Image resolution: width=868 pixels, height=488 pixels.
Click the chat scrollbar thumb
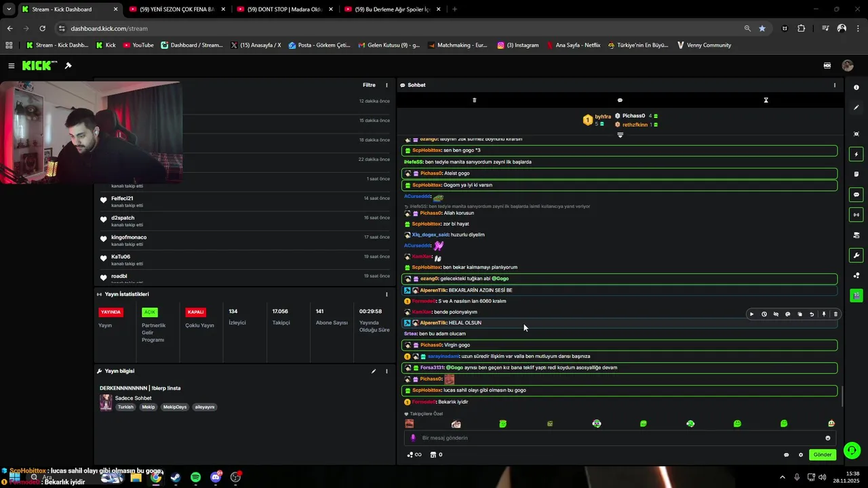pyautogui.click(x=842, y=396)
